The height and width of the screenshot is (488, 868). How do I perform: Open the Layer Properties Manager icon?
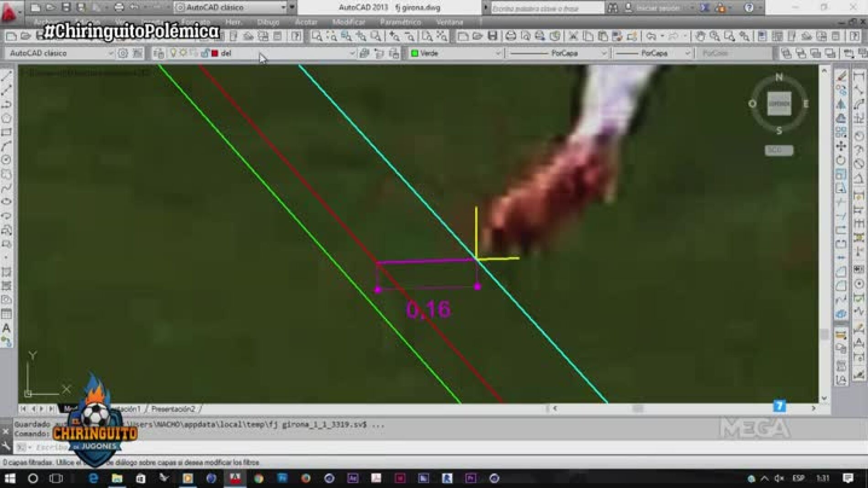tap(159, 53)
